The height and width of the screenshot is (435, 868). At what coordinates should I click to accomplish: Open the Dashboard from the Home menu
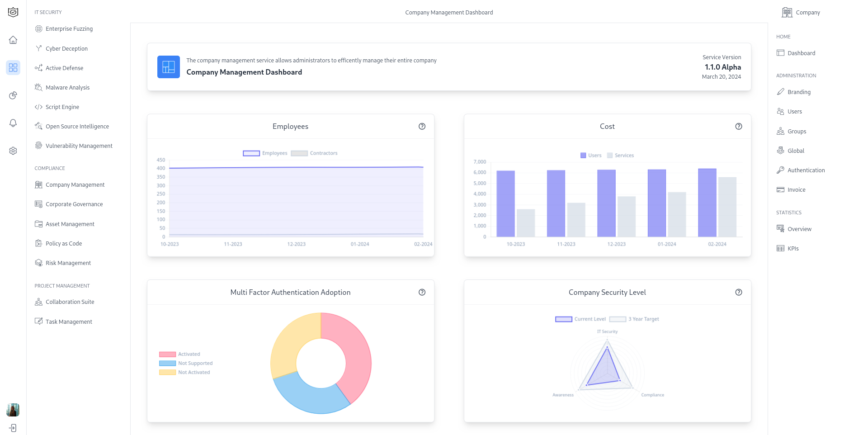[x=802, y=53]
